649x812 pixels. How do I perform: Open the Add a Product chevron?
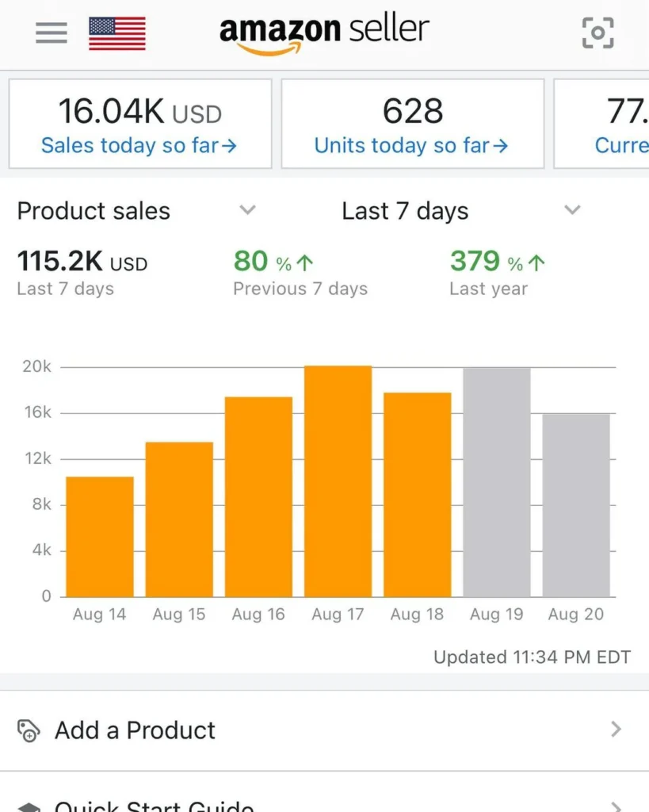pyautogui.click(x=616, y=730)
